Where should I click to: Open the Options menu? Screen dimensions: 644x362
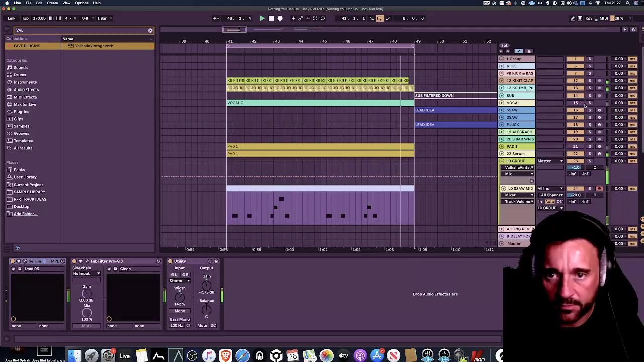tap(82, 3)
